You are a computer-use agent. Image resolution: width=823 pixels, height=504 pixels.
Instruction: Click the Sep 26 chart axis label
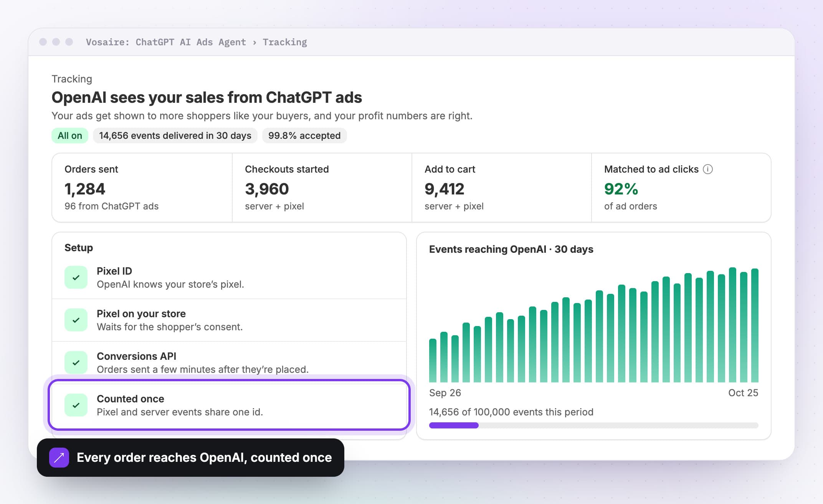[x=445, y=393]
